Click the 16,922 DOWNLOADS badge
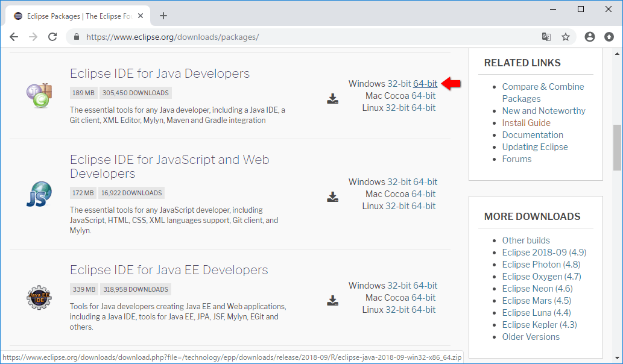 point(131,193)
